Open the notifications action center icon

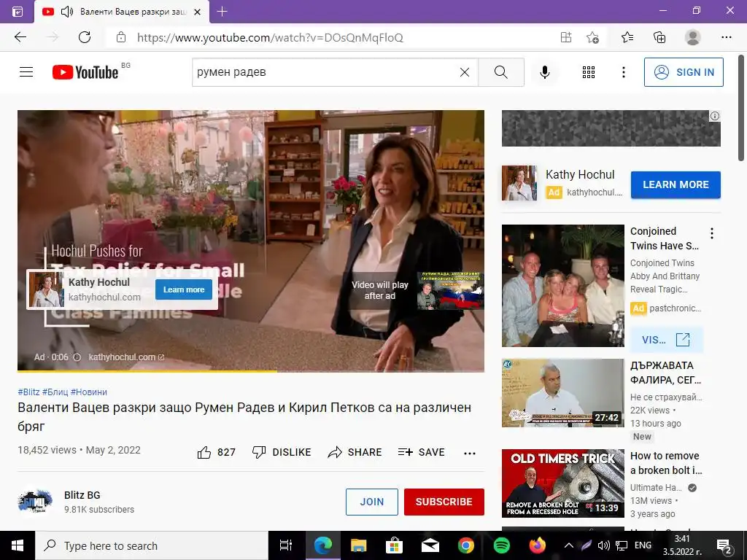coord(724,545)
